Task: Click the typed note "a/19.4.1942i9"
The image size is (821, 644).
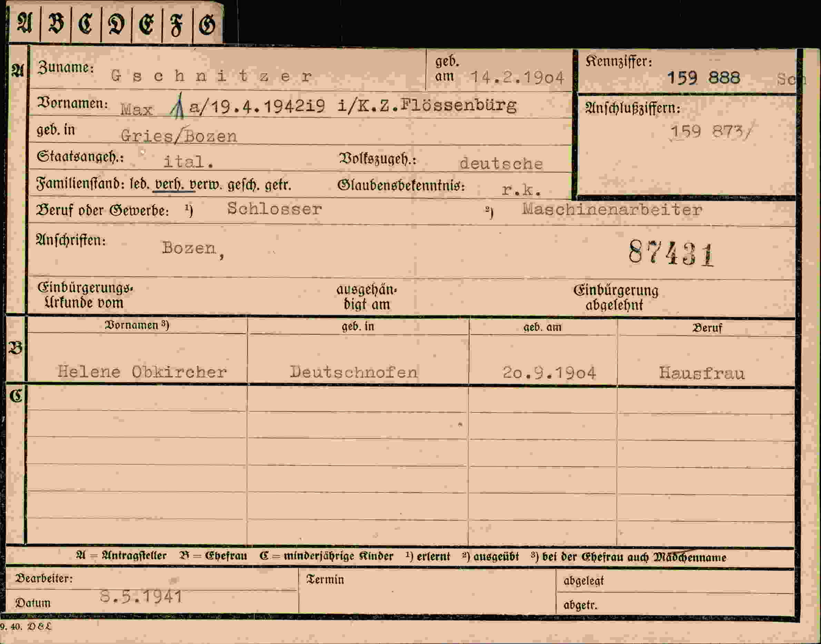Action: [x=257, y=107]
